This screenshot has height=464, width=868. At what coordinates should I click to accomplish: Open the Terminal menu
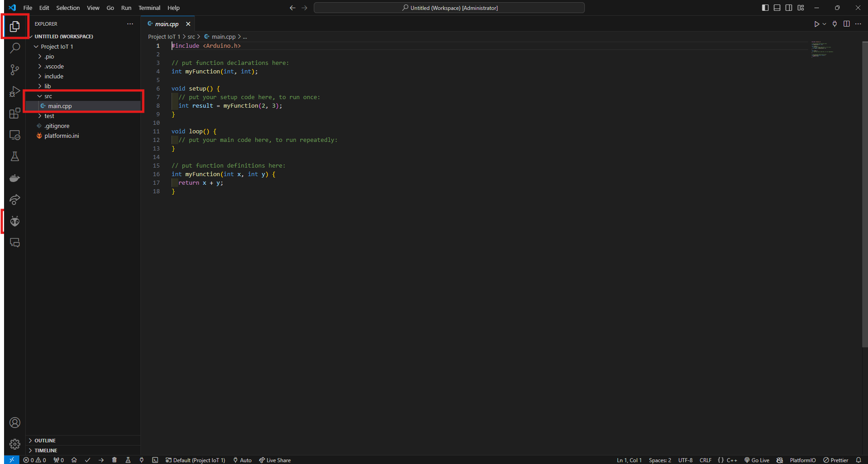tap(149, 8)
